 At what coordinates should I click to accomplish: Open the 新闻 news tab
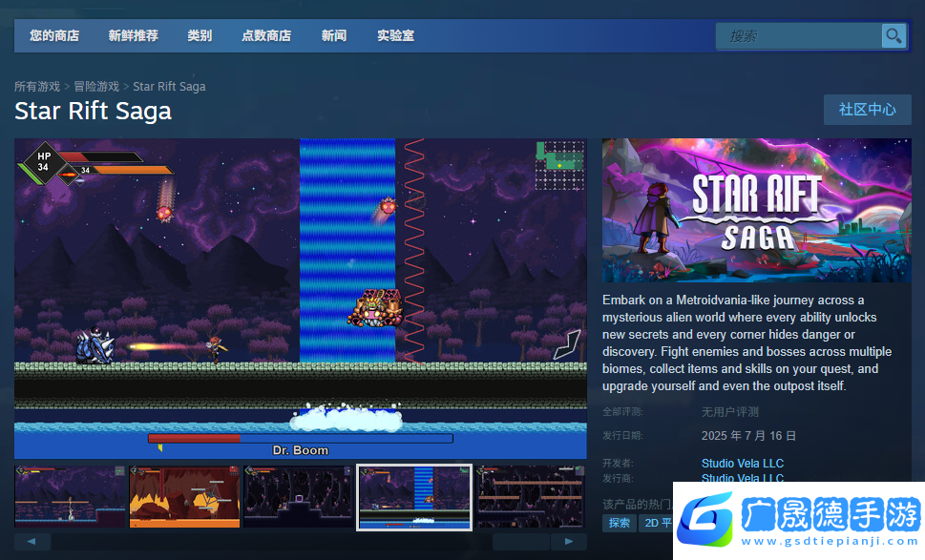click(334, 36)
